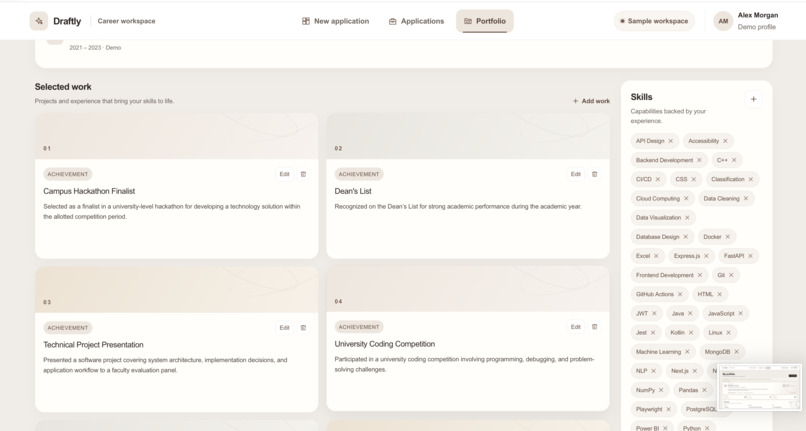Open the AM profile avatar
This screenshot has height=431, width=806.
pyautogui.click(x=723, y=21)
